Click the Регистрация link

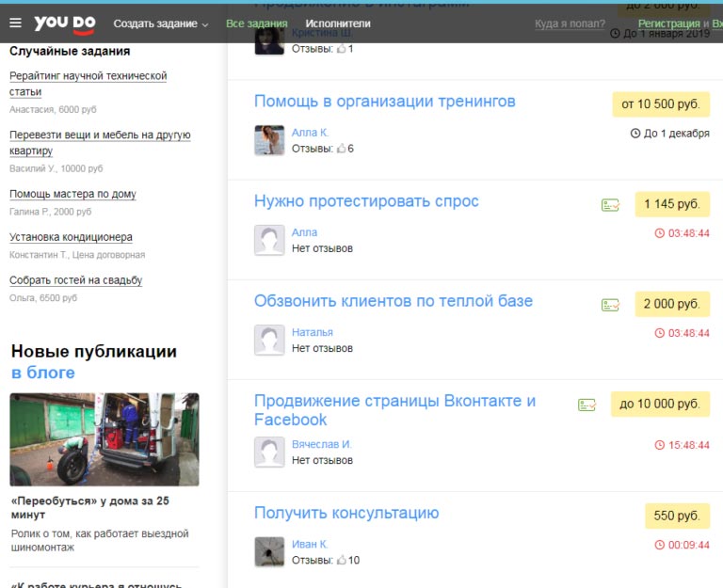(668, 24)
